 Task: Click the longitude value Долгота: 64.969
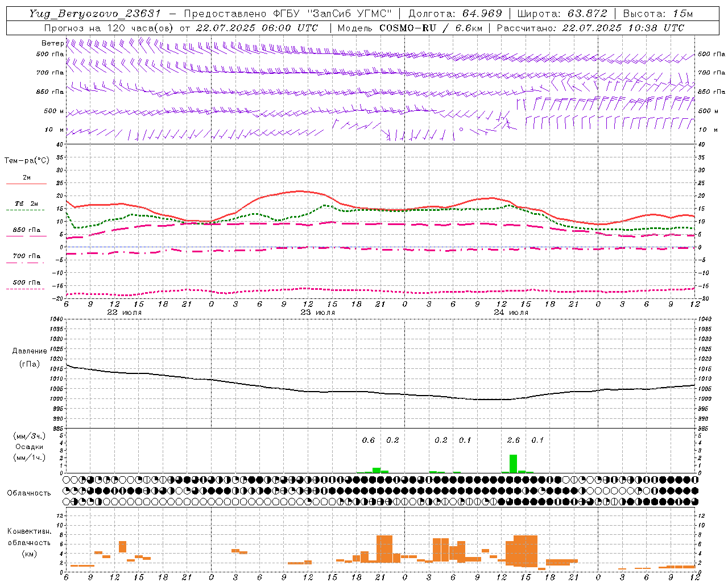click(455, 14)
